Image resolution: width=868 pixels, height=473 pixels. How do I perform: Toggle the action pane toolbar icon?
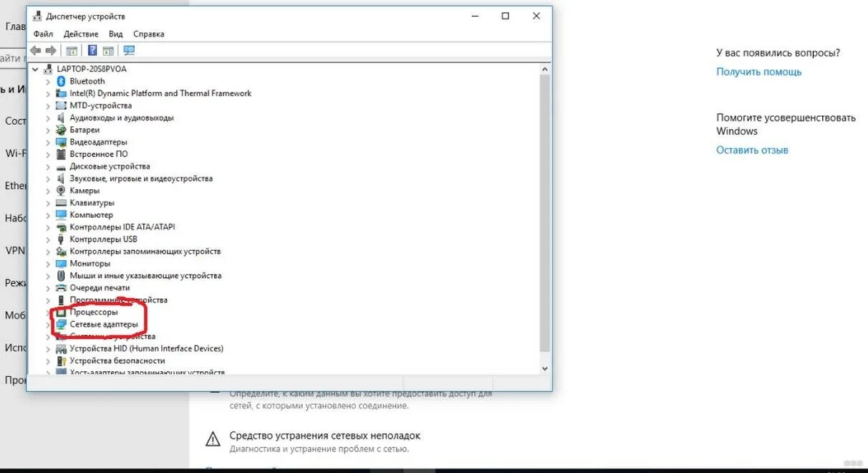pyautogui.click(x=108, y=50)
